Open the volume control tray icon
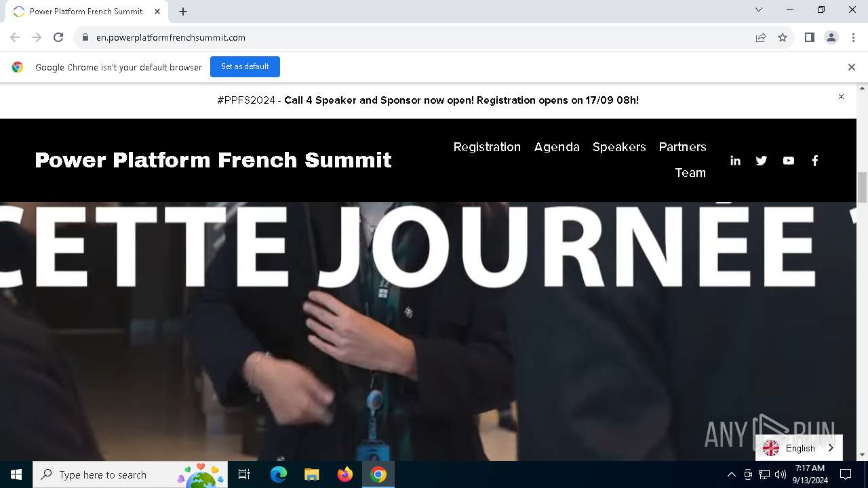 click(781, 474)
